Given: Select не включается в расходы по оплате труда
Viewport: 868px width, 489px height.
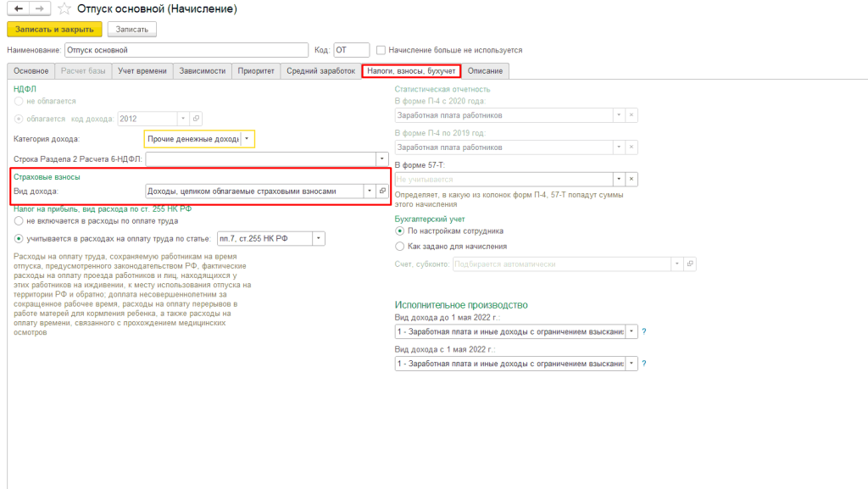Looking at the screenshot, I should pyautogui.click(x=19, y=220).
